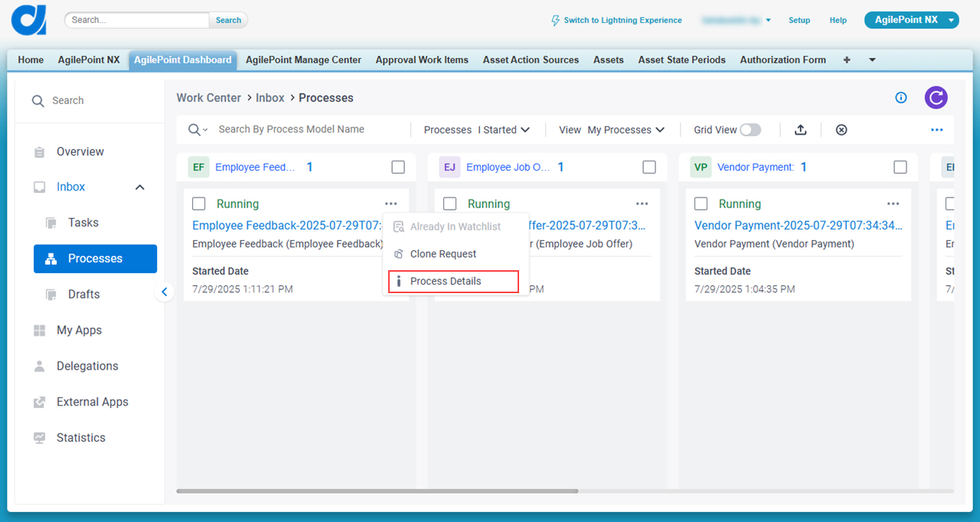Click the AgilePoint logo icon
Screen dimensions: 980x522
pyautogui.click(x=29, y=20)
